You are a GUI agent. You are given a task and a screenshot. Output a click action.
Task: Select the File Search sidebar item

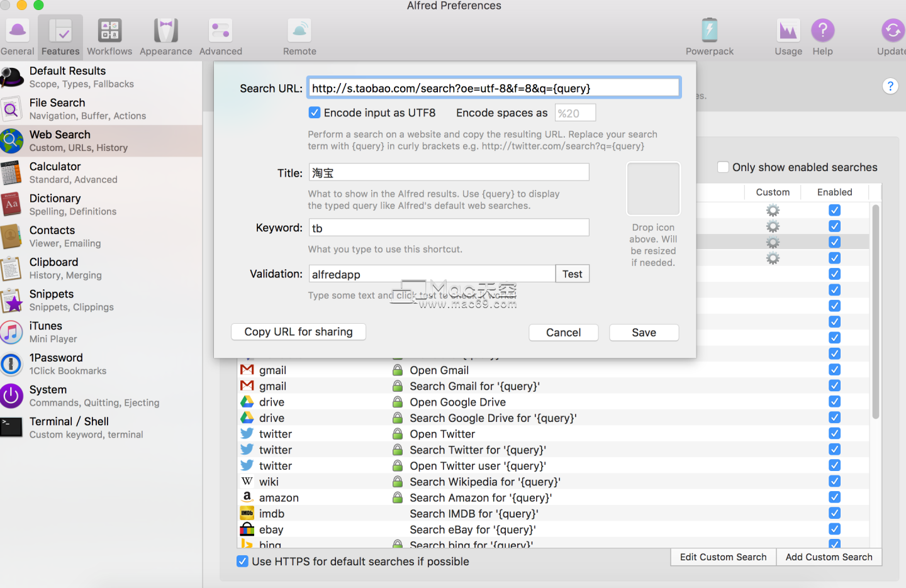tap(101, 109)
